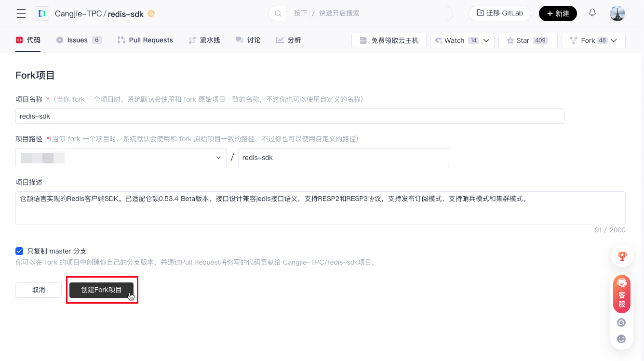Viewport: 644px width, 361px height.
Task: Click the GitCode logo icon
Action: 42,13
